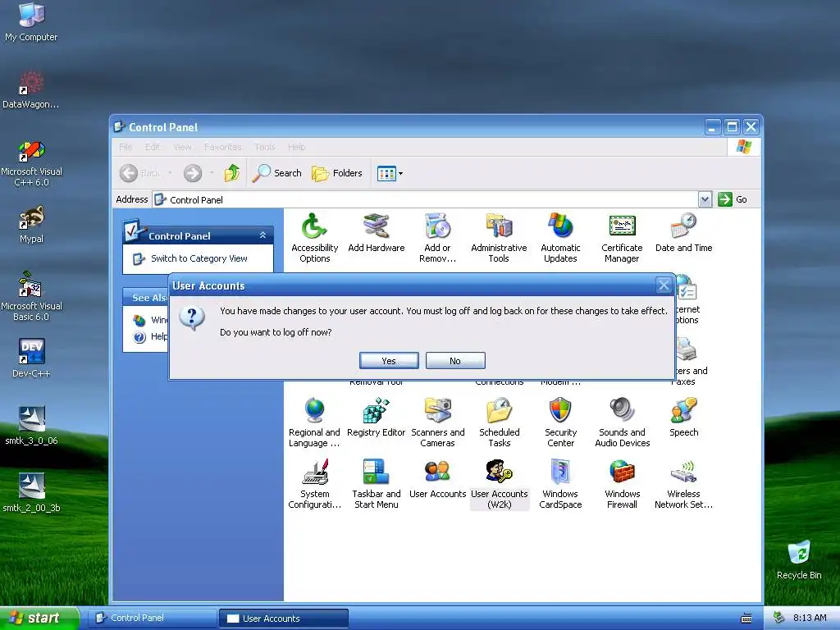The image size is (840, 630).
Task: Open Scanners and Cameras icon
Action: click(x=438, y=422)
